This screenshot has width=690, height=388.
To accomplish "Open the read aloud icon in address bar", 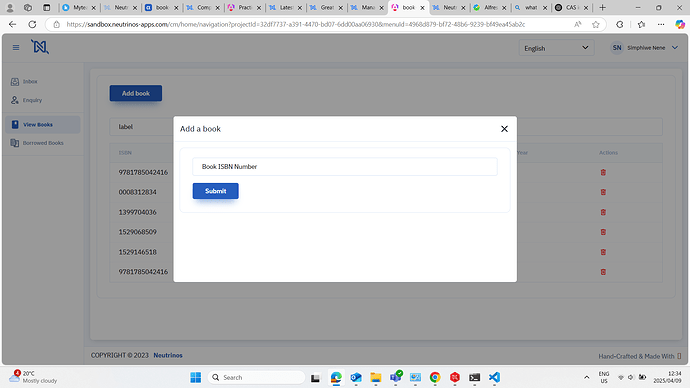I will click(578, 25).
